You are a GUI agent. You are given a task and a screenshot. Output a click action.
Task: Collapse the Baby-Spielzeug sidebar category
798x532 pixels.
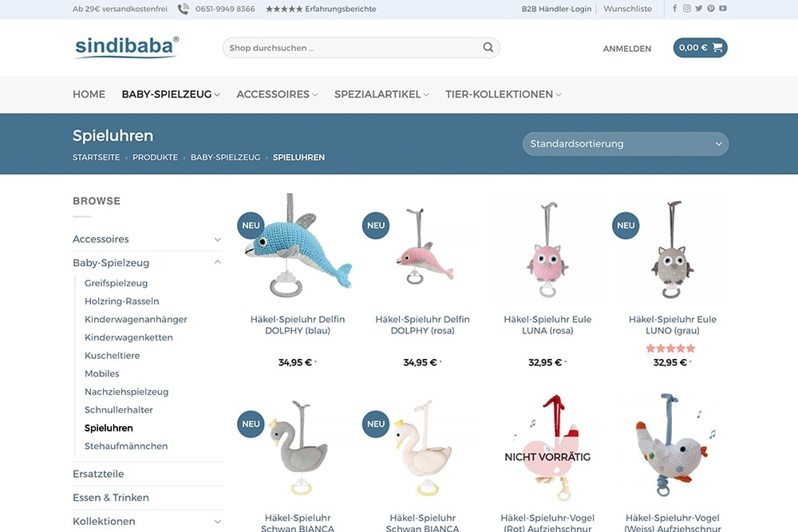[x=217, y=262]
